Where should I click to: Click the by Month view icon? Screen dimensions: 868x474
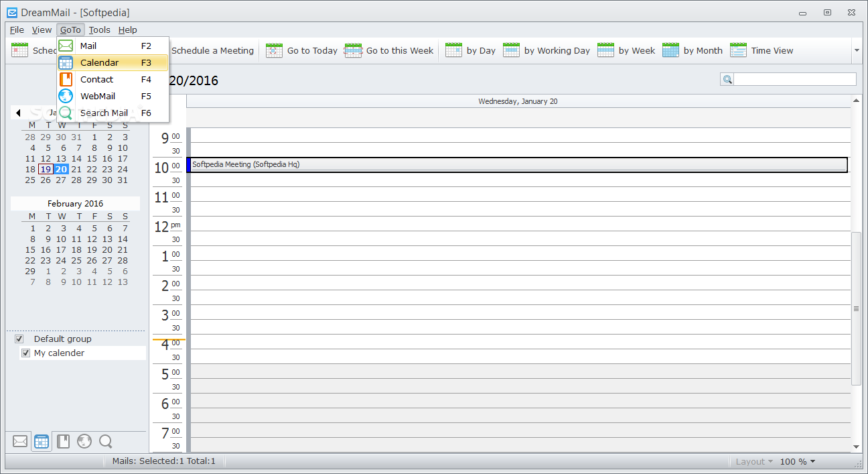pos(670,50)
